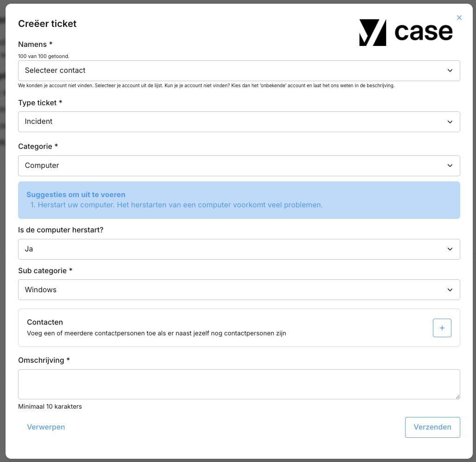Click the Contacten section description
476x462 pixels.
[157, 333]
